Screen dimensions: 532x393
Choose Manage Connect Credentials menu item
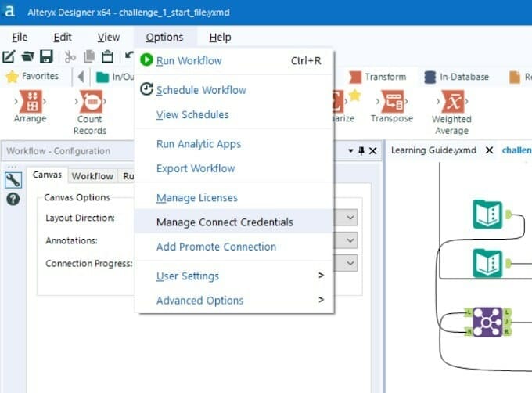pos(225,222)
